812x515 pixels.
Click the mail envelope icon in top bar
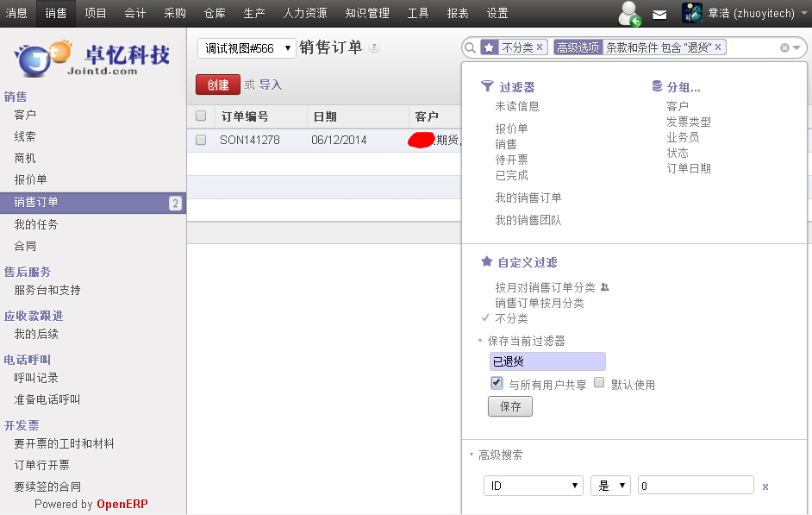[659, 14]
